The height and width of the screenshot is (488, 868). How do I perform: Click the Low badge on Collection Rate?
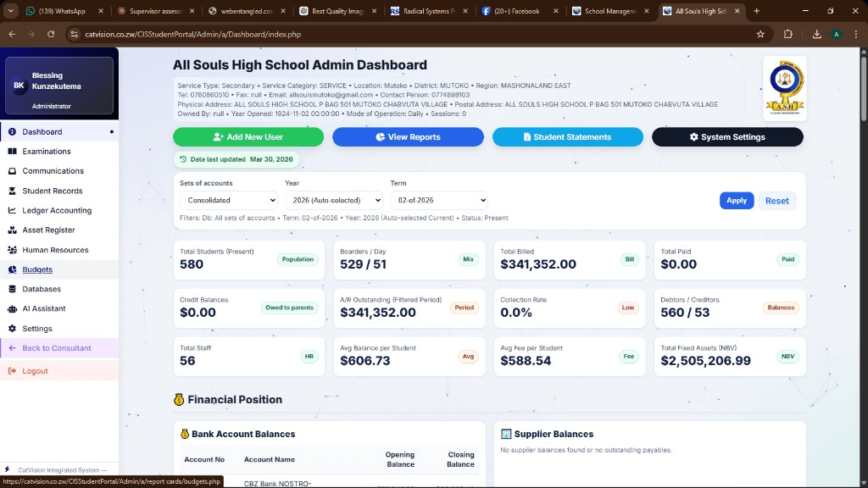point(628,308)
